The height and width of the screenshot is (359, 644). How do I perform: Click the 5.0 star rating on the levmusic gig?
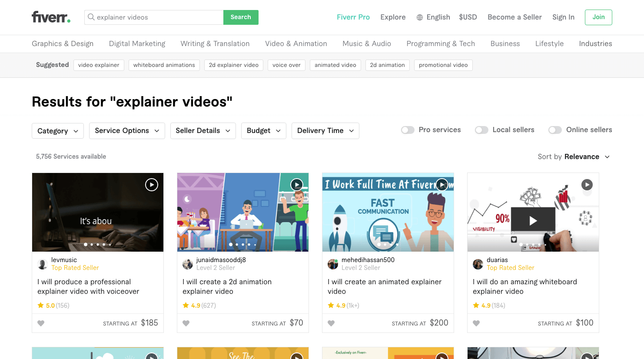point(53,306)
